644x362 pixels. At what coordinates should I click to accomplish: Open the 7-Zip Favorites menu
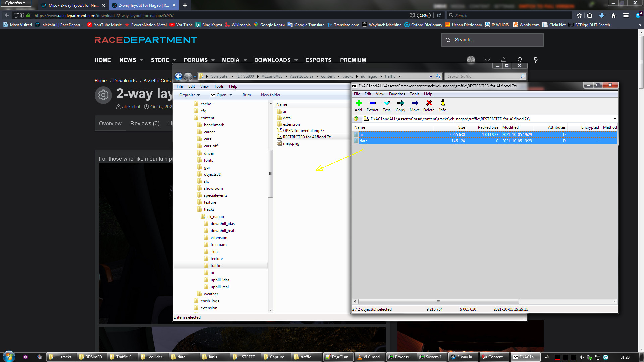coord(397,94)
